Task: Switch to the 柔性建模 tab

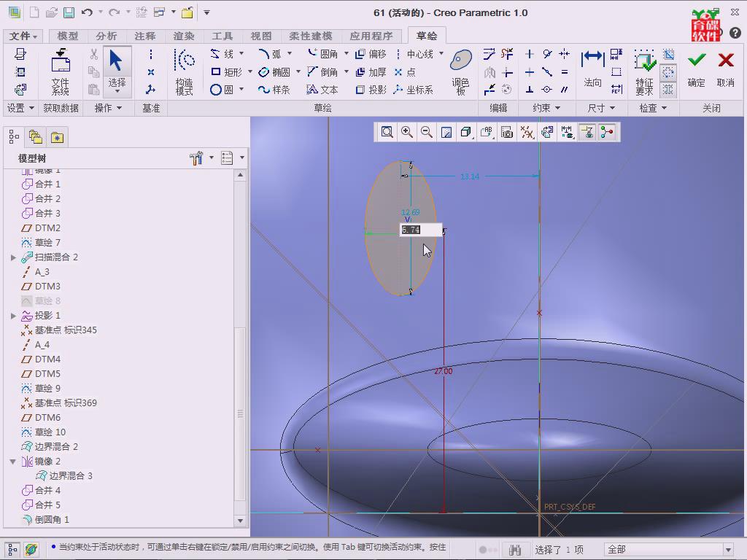Action: pos(310,36)
